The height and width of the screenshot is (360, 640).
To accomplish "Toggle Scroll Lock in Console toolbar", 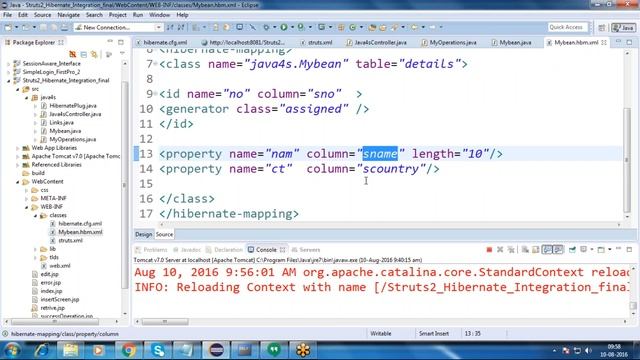I will coord(536,249).
